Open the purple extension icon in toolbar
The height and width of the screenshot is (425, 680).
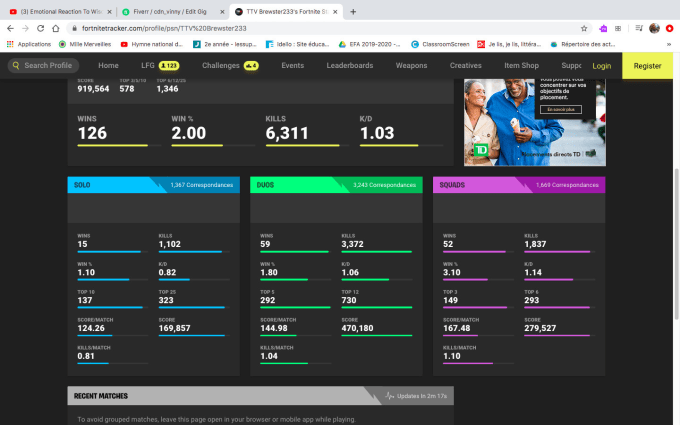pyautogui.click(x=603, y=28)
